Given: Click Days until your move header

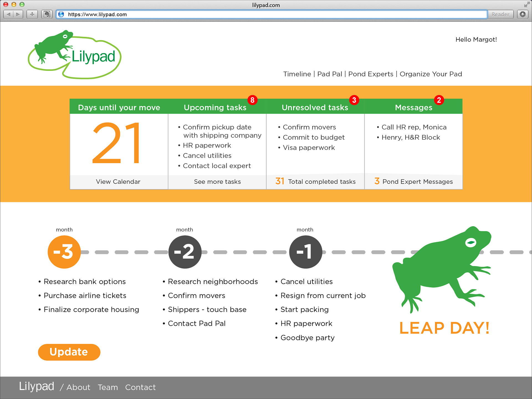Looking at the screenshot, I should [x=119, y=108].
